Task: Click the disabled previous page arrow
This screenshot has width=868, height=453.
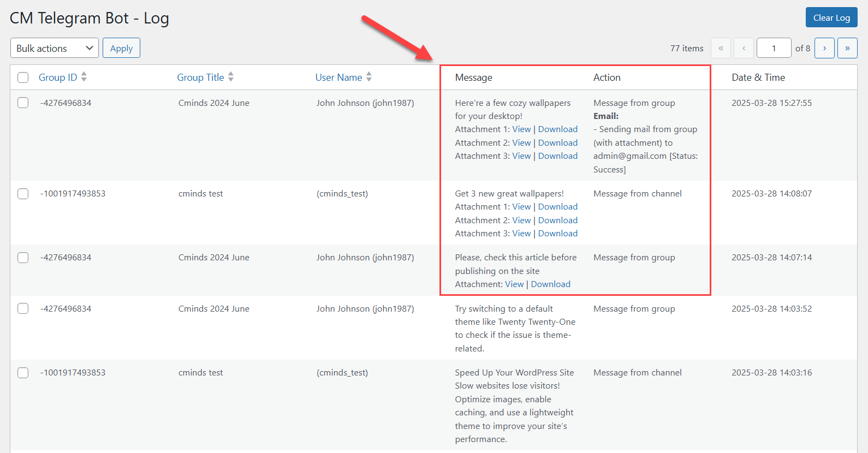Action: click(x=744, y=48)
